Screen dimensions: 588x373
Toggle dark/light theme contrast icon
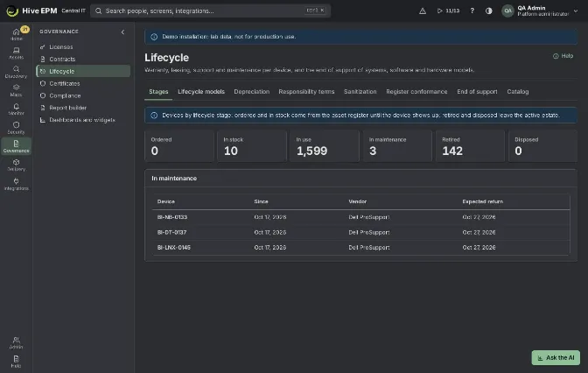coord(488,11)
